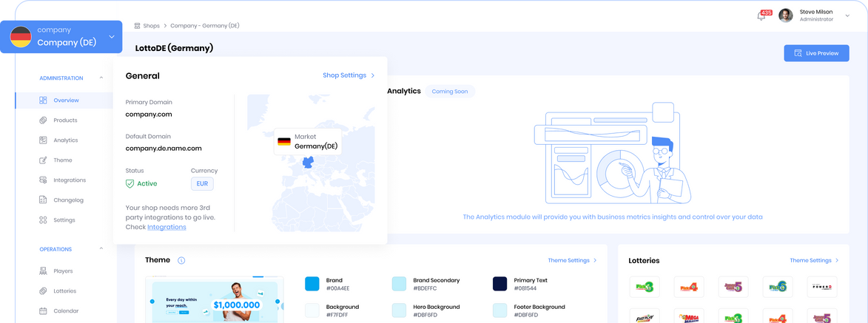Open the Players sidebar icon
Image resolution: width=868 pixels, height=323 pixels.
[44, 271]
